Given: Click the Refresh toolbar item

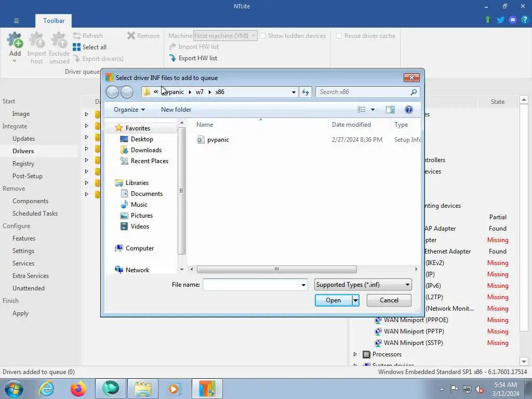Looking at the screenshot, I should (88, 36).
